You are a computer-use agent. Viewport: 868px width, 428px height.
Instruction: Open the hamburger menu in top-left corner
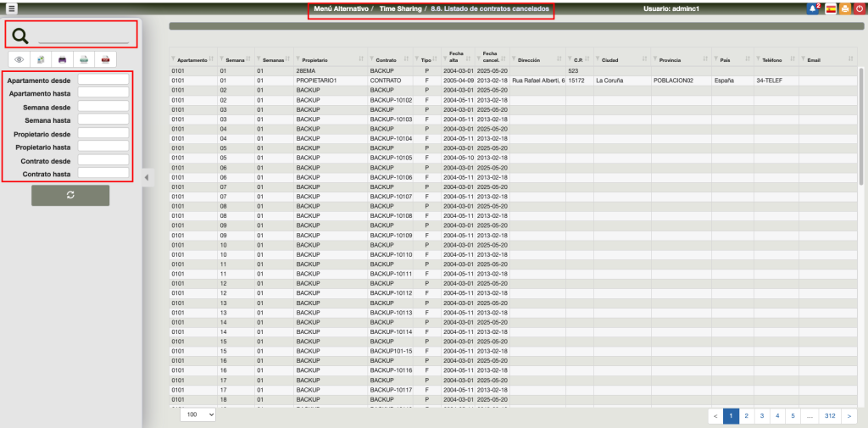click(12, 8)
